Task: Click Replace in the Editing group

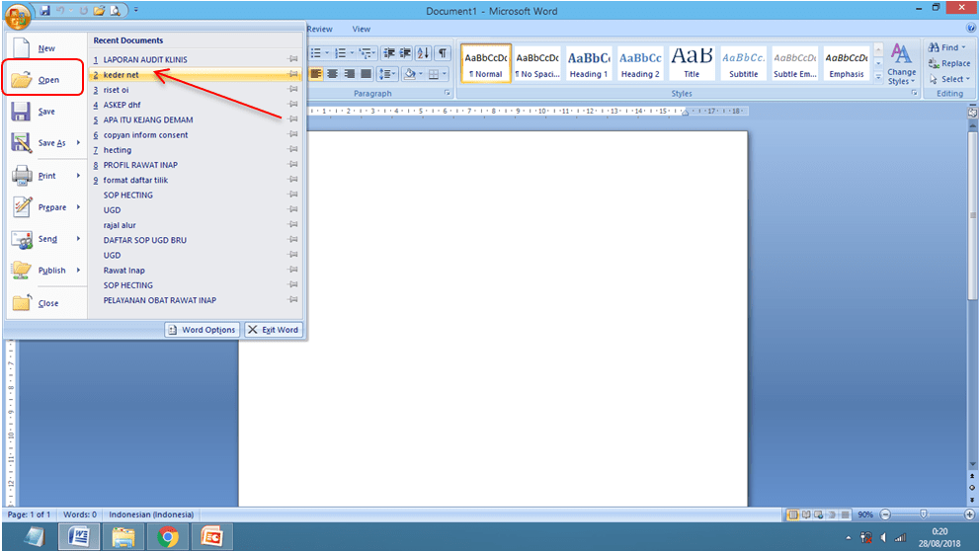Action: point(949,63)
